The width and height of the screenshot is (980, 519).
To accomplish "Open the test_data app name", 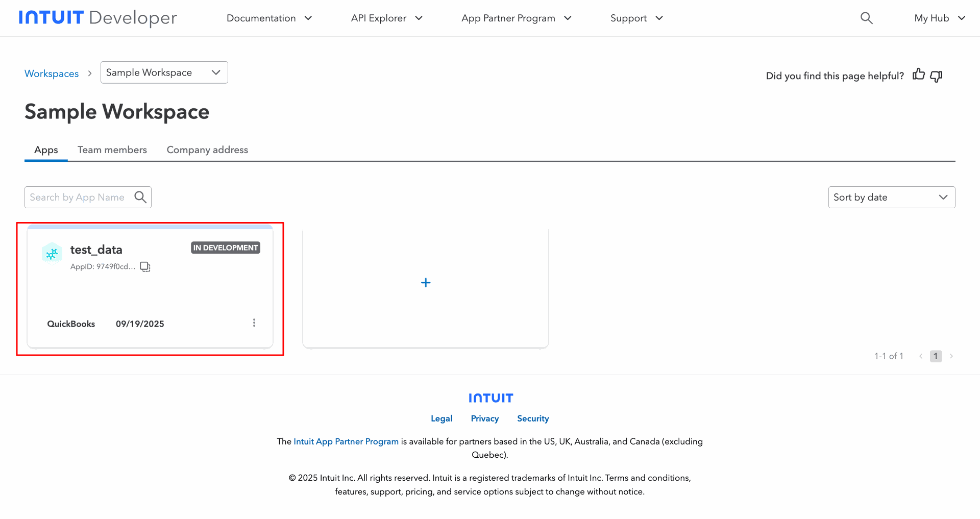I will (96, 250).
